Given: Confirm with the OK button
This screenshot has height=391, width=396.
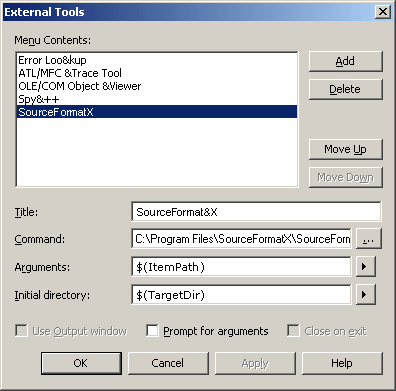Looking at the screenshot, I should click(x=81, y=363).
